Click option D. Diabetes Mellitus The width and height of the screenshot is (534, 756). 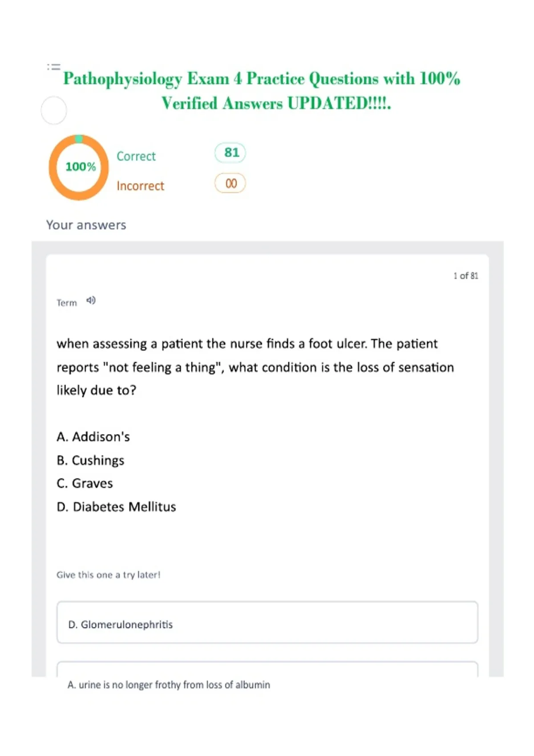(116, 507)
